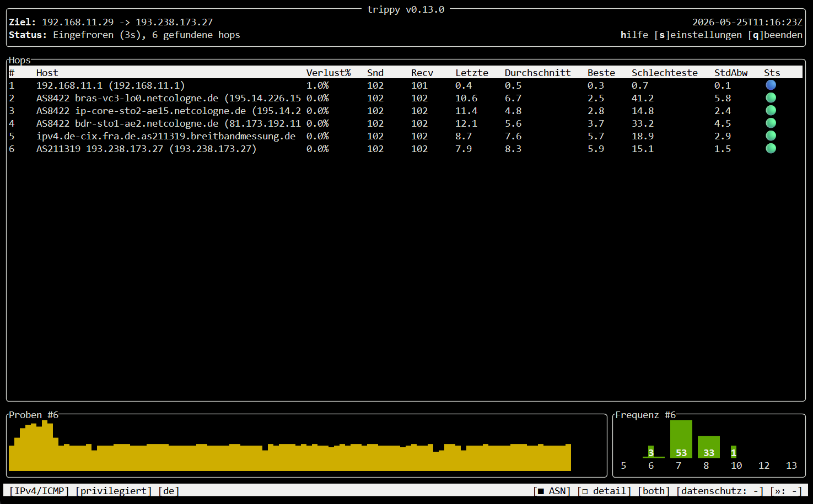The height and width of the screenshot is (504, 813).
Task: Select hop ip-core-sto2-ae15.netcologne.de
Action: coord(406,111)
